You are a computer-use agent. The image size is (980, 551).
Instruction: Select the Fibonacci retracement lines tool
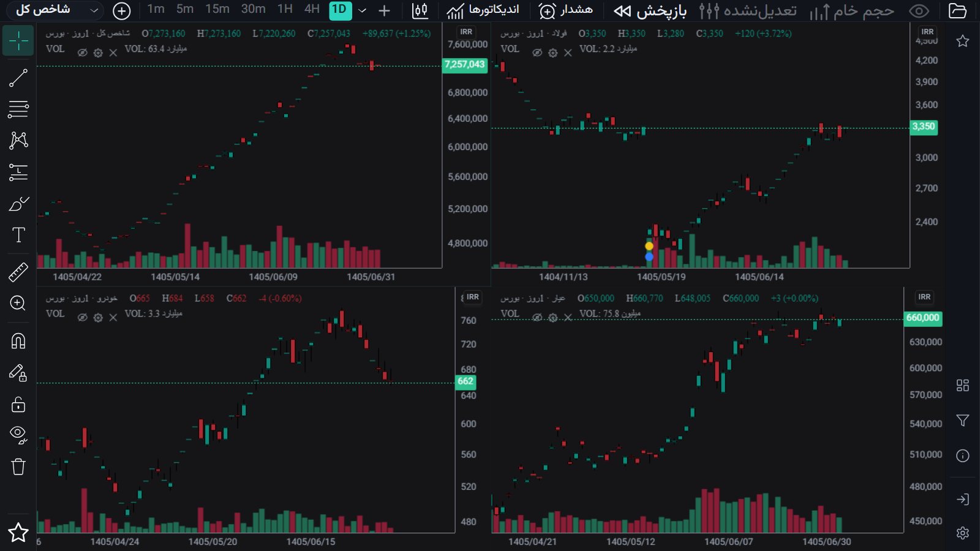click(18, 109)
